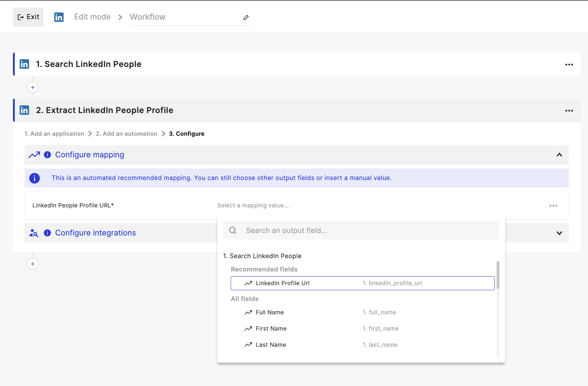Click the pencil icon to rename workflow

pyautogui.click(x=246, y=17)
